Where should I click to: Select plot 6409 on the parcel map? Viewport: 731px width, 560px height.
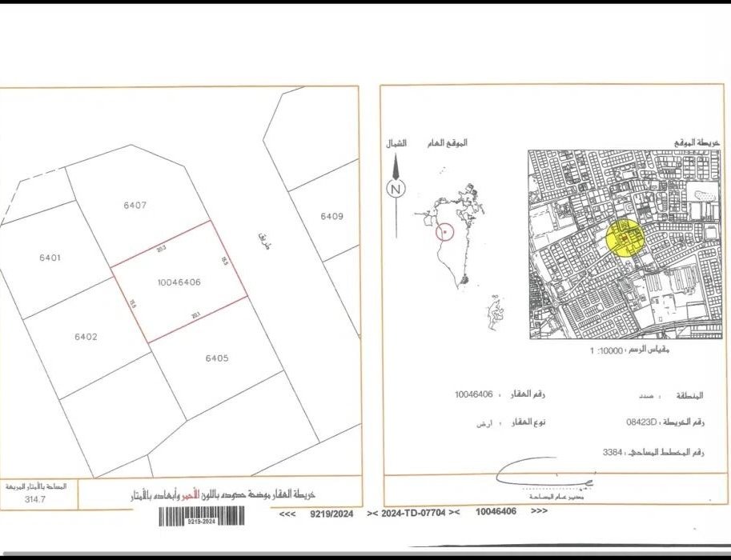pos(331,216)
